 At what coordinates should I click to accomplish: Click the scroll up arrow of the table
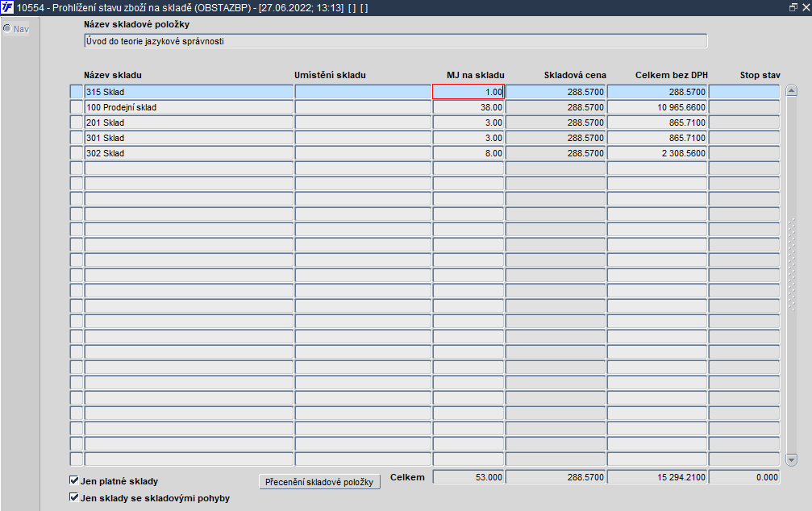(791, 90)
